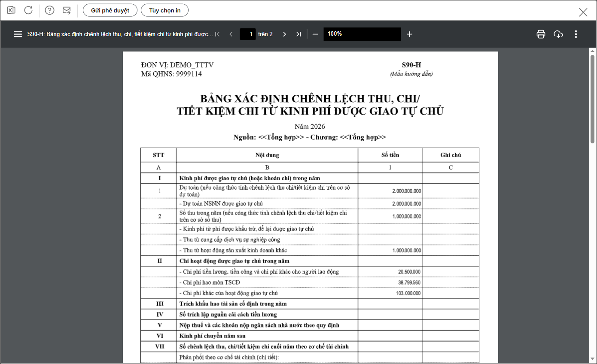Viewport: 597px width, 364px height.
Task: Click the Tùy chọn in button
Action: (x=164, y=10)
